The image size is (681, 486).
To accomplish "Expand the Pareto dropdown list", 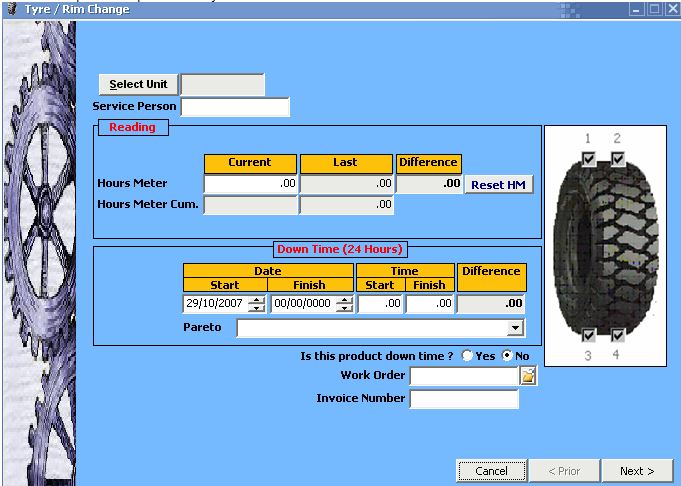I will [x=516, y=328].
